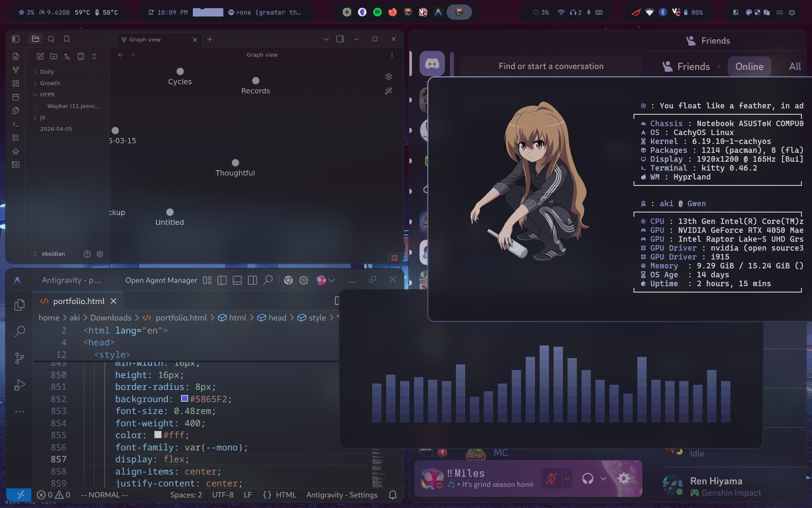Toggle Obsidian's left sidebar collapse
This screenshot has height=508, width=812.
coord(16,39)
